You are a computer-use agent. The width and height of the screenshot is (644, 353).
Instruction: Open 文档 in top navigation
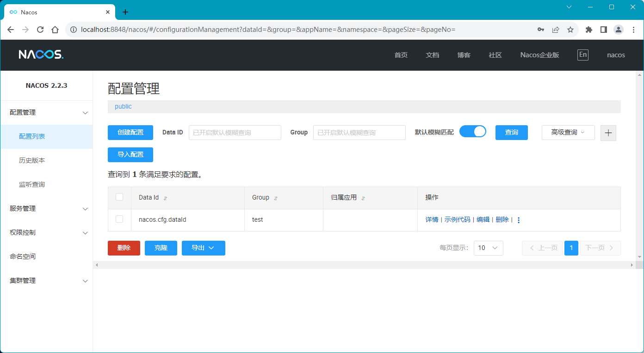[433, 55]
